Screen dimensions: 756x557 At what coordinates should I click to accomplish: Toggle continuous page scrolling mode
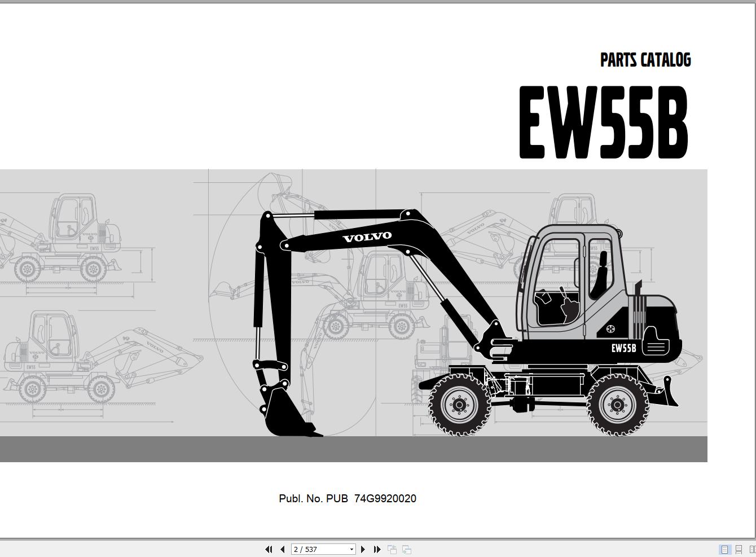tap(739, 549)
